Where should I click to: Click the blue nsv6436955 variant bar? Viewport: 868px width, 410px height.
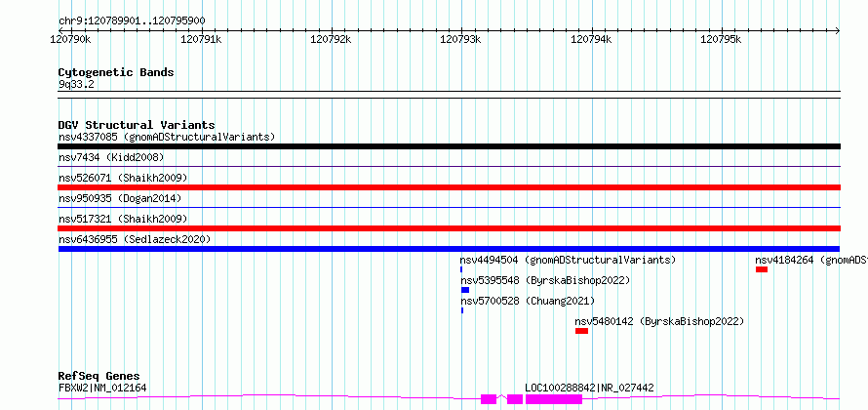coord(449,249)
